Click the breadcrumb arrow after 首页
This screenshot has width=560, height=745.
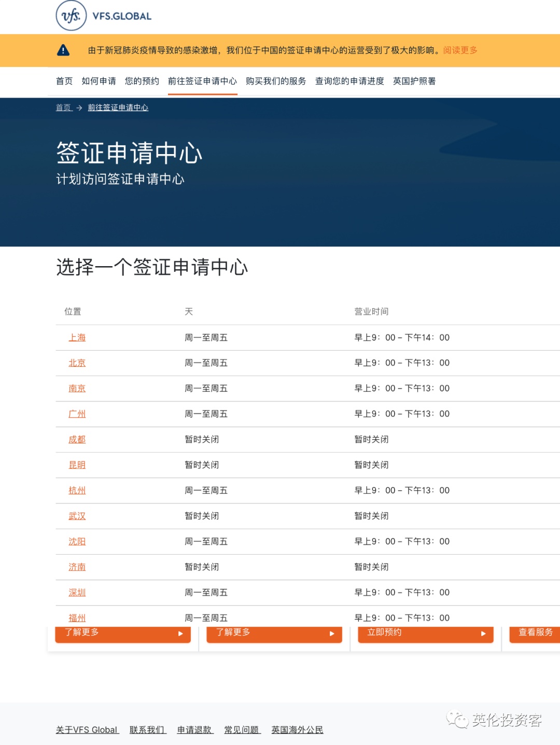coord(79,108)
